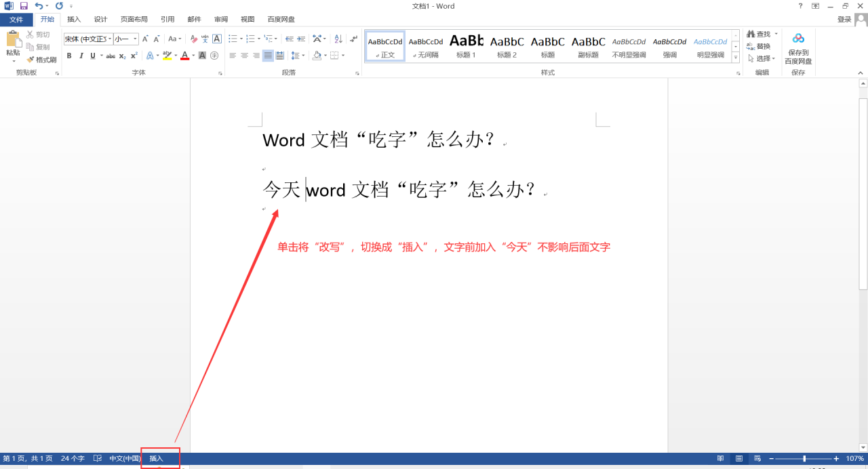Click the zoom slider handle
Screen dimensions: 868x469
(x=804, y=459)
